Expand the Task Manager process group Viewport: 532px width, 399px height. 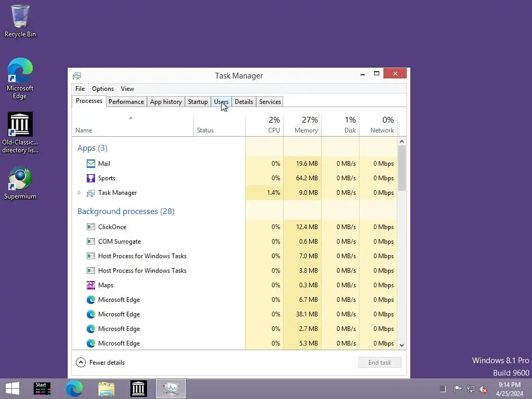click(79, 193)
